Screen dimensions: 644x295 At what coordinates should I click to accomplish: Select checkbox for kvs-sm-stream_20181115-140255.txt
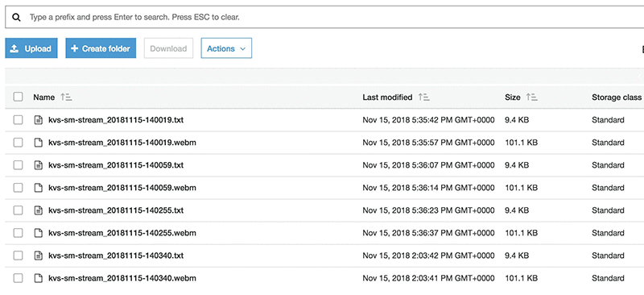pyautogui.click(x=18, y=210)
